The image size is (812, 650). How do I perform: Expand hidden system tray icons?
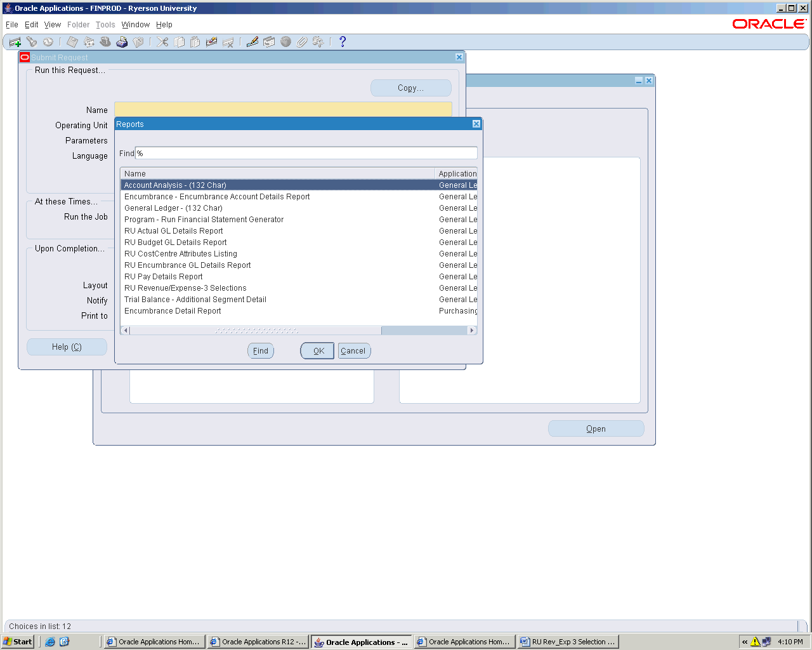tap(745, 642)
